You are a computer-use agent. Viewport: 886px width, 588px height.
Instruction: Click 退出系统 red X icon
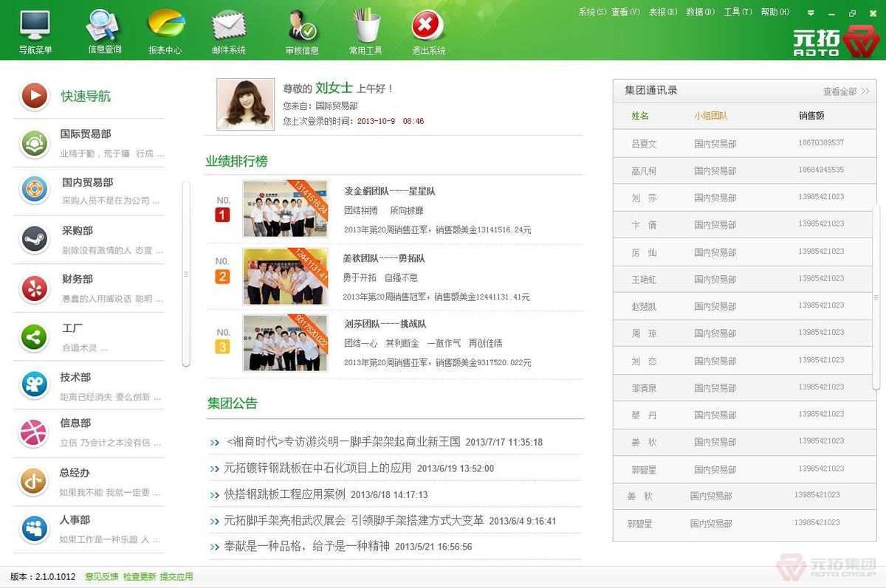(x=427, y=25)
